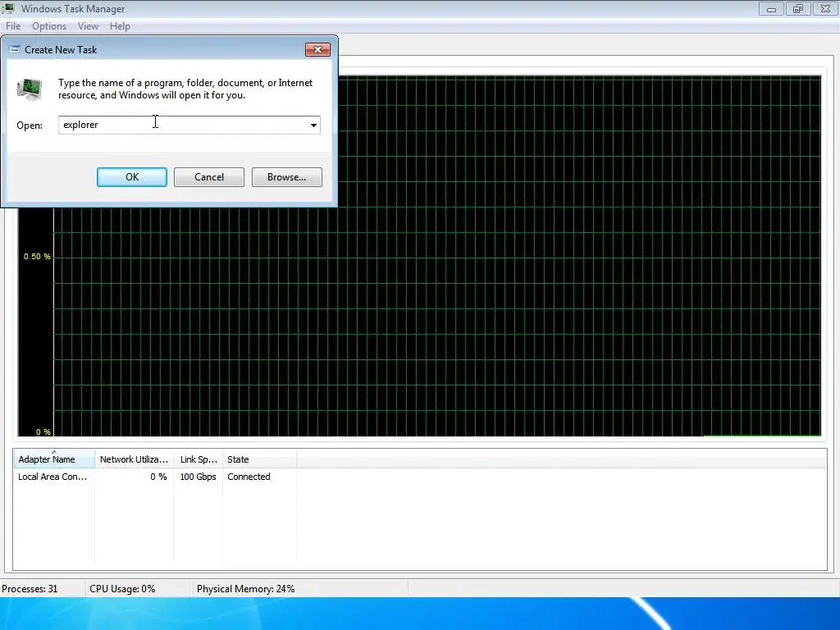This screenshot has width=840, height=630.
Task: Click the 100 Gbps link speed cell
Action: tap(199, 477)
